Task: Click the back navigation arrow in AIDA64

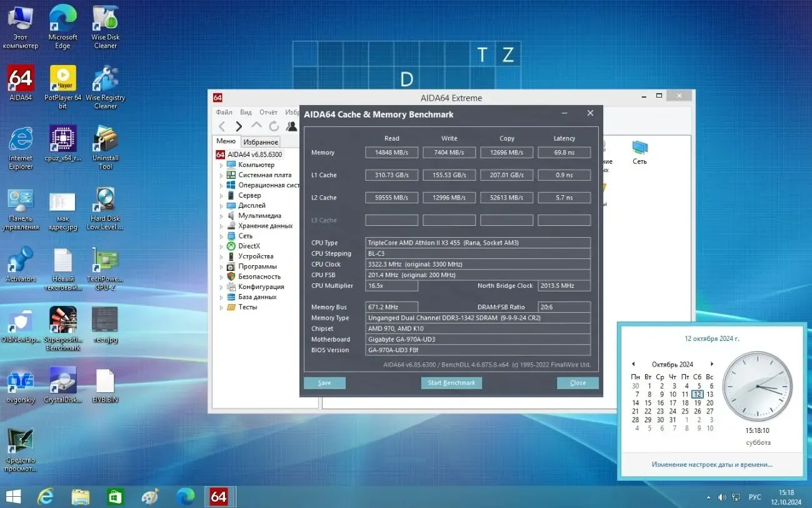Action: coord(223,126)
